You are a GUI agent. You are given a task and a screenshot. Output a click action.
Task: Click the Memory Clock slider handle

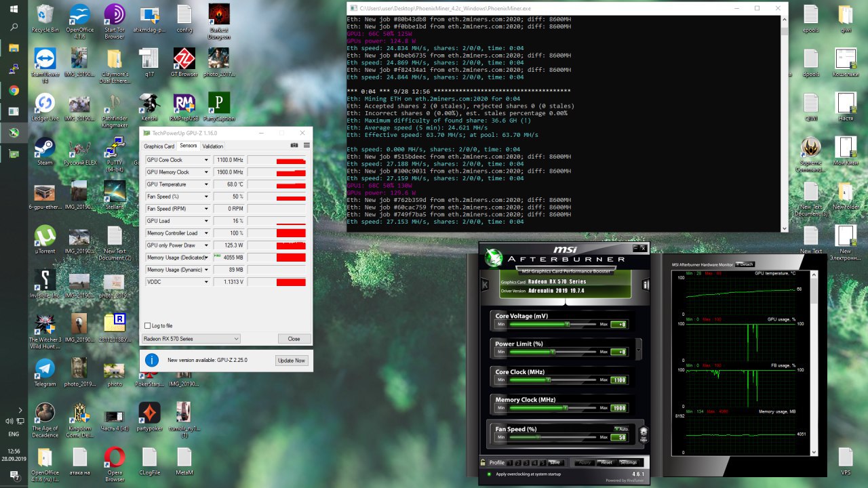click(565, 407)
